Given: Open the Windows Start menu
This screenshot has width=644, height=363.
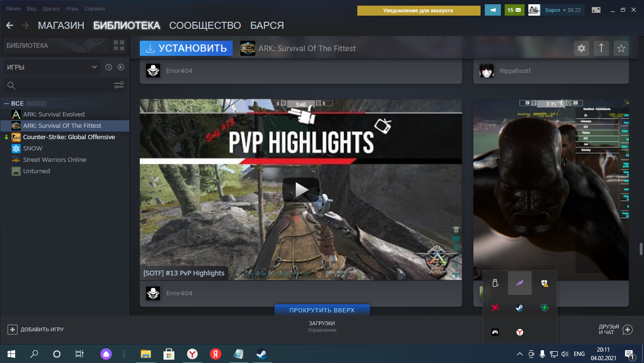Looking at the screenshot, I should [11, 354].
